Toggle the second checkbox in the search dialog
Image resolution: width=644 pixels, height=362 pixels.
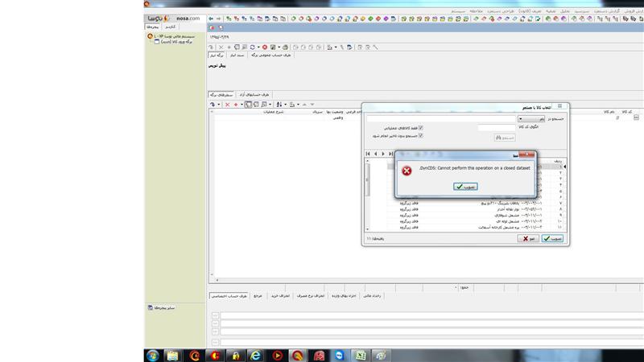click(x=421, y=135)
